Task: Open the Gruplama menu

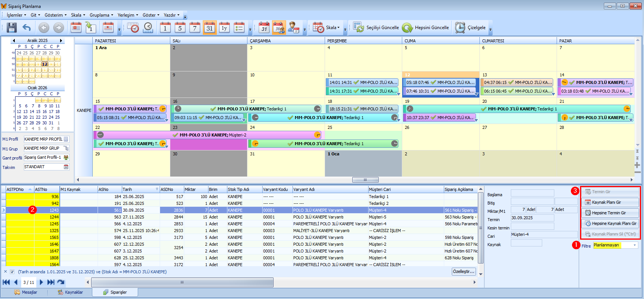Action: [101, 15]
